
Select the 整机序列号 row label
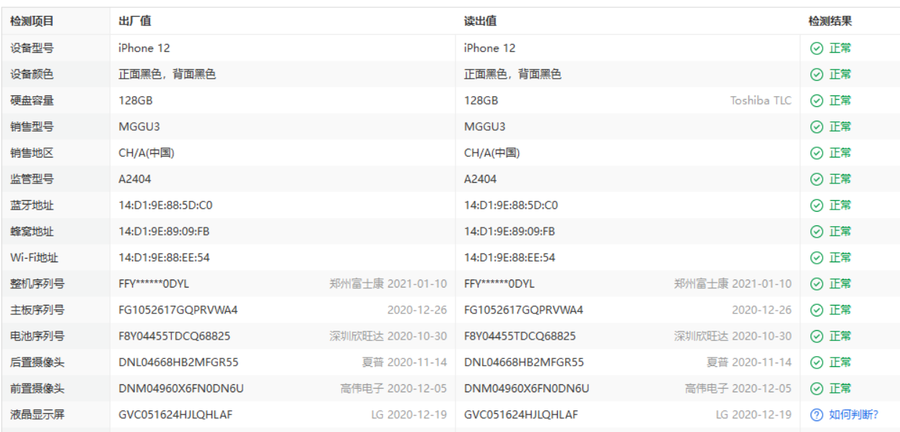tap(37, 284)
